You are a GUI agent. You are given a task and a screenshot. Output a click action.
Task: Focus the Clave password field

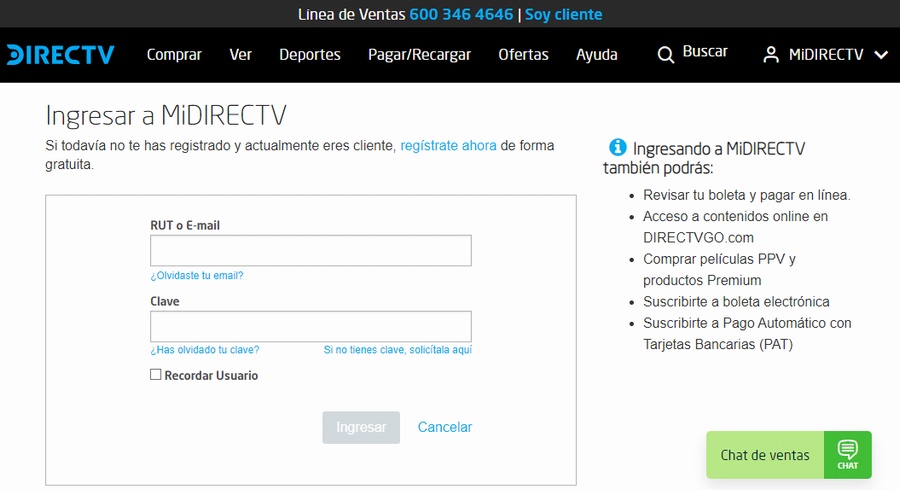311,326
